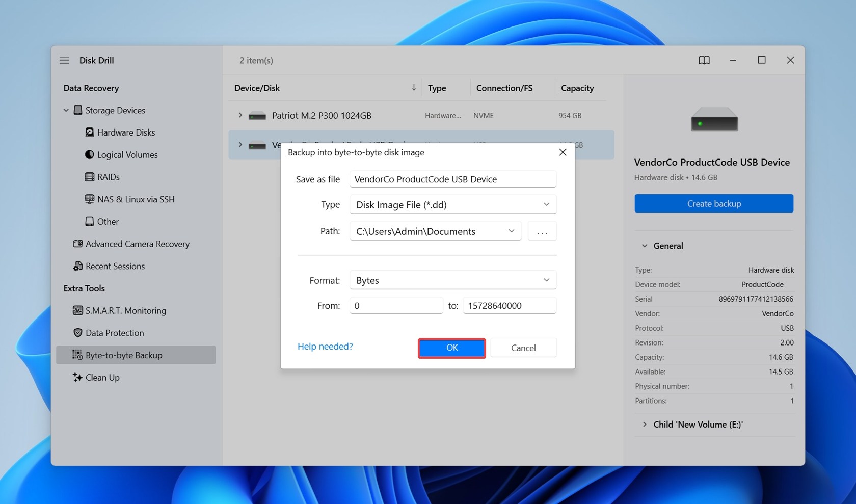Click the NAS & Linux via SSH icon

coord(89,199)
